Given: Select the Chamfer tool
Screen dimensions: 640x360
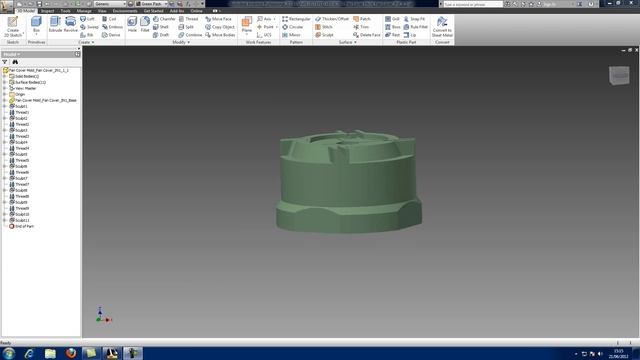Looking at the screenshot, I should pyautogui.click(x=164, y=19).
